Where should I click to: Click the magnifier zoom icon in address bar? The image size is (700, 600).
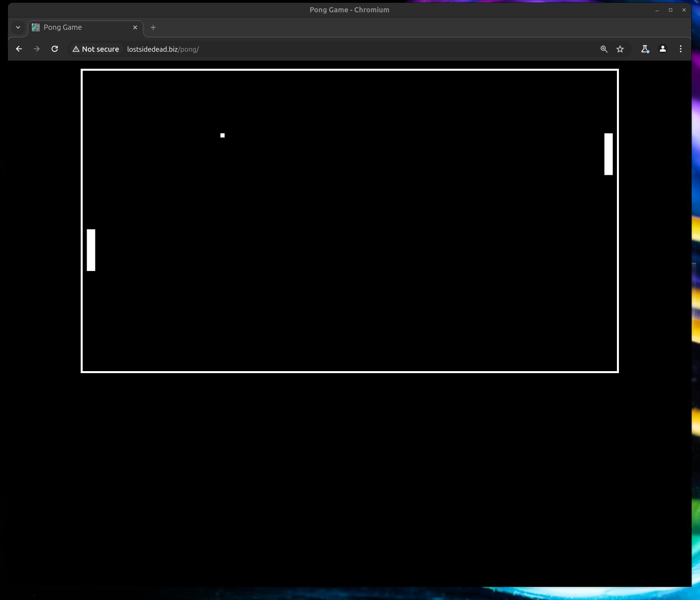coord(604,49)
